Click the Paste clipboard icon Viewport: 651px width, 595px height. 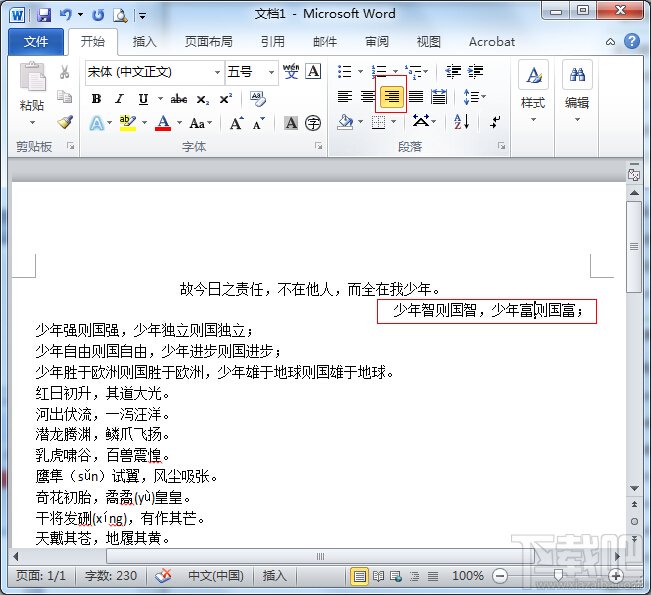coord(32,76)
